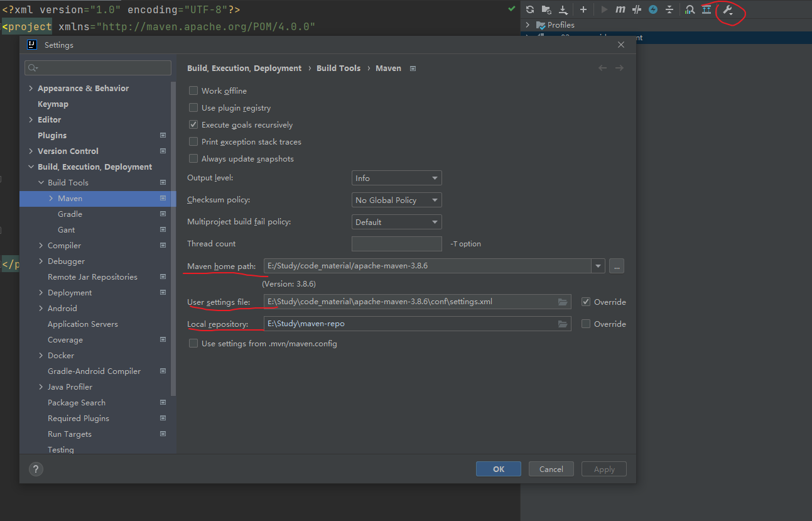Toggle Maven offline mode icon
The width and height of the screenshot is (812, 521).
click(x=637, y=9)
